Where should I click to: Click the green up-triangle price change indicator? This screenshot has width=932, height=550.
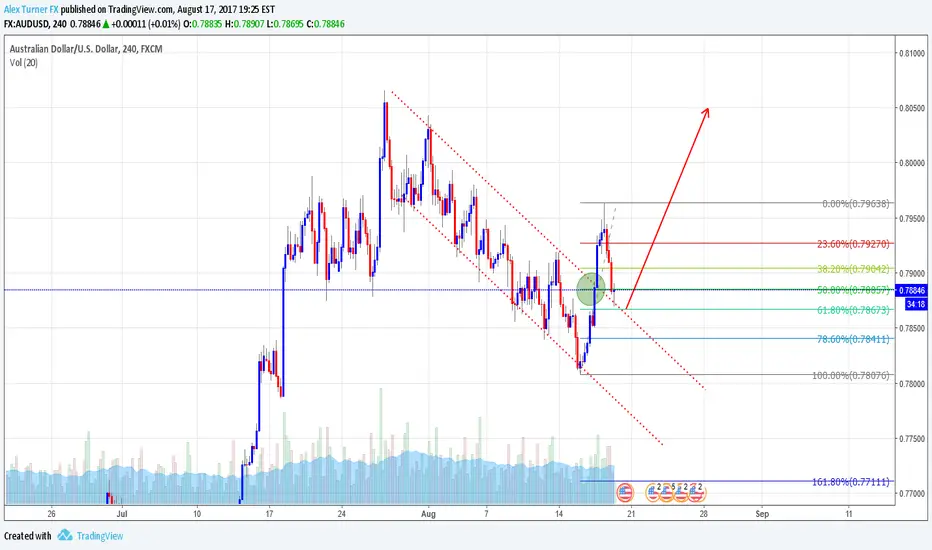(x=106, y=24)
